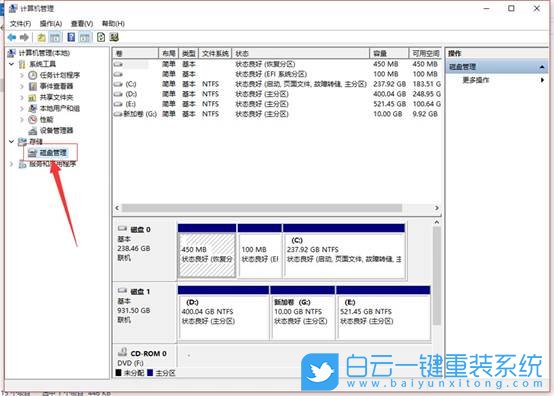
Task: Expand the 本地用户和组 node arrow
Action: coord(22,108)
